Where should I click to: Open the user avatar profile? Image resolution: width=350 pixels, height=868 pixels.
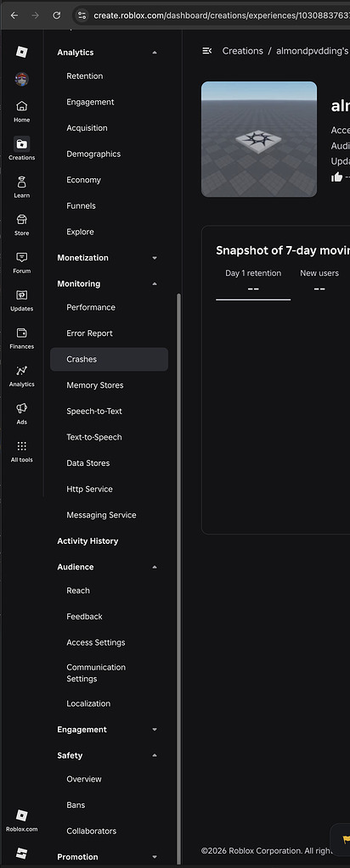pyautogui.click(x=21, y=79)
